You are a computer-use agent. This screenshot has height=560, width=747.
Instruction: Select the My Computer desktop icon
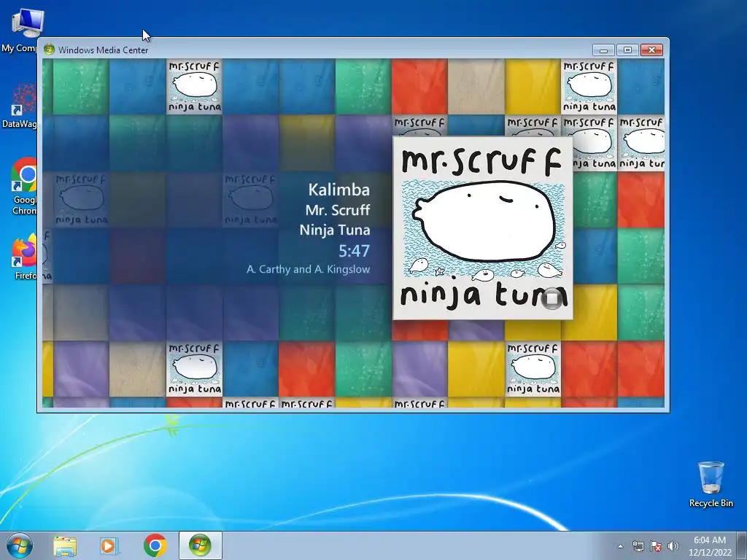(x=20, y=30)
